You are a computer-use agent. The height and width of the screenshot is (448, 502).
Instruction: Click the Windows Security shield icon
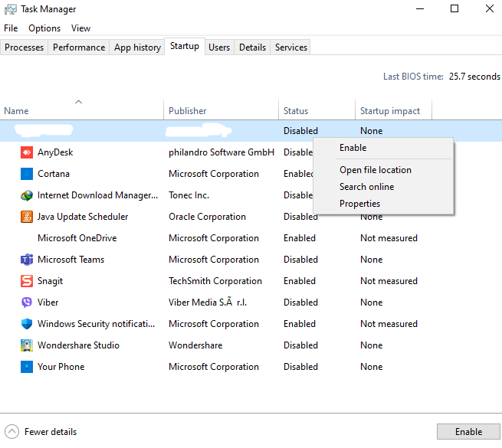coord(27,324)
